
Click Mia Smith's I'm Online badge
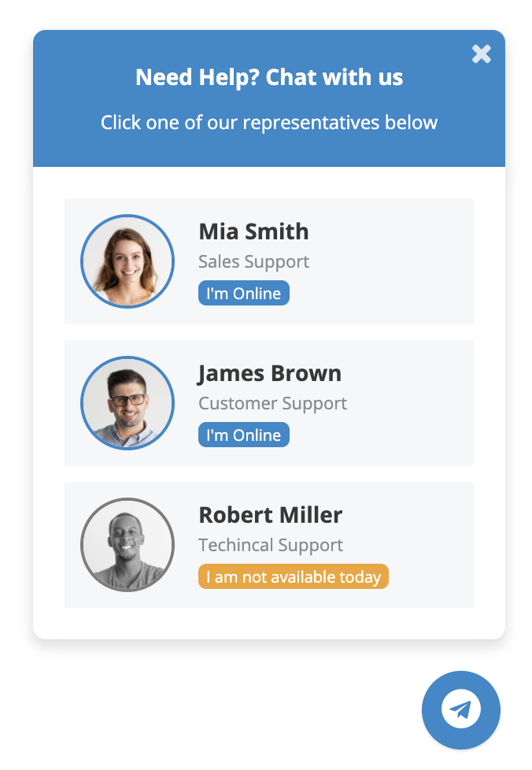tap(244, 293)
